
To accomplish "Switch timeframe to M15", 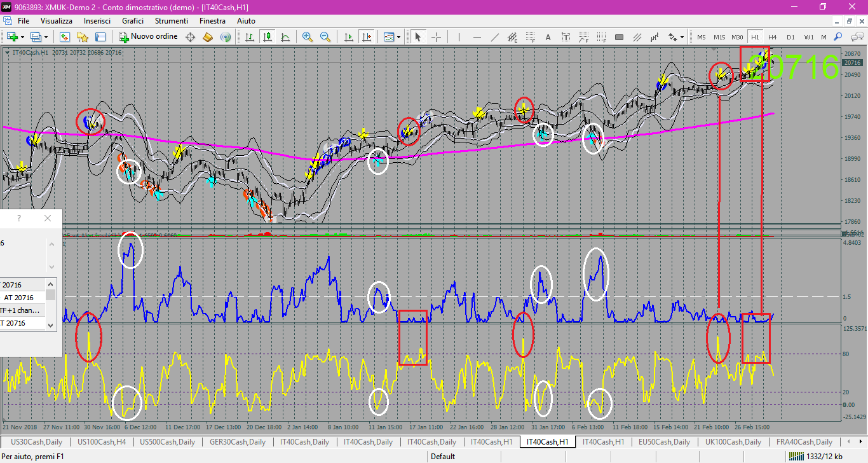I will point(719,37).
